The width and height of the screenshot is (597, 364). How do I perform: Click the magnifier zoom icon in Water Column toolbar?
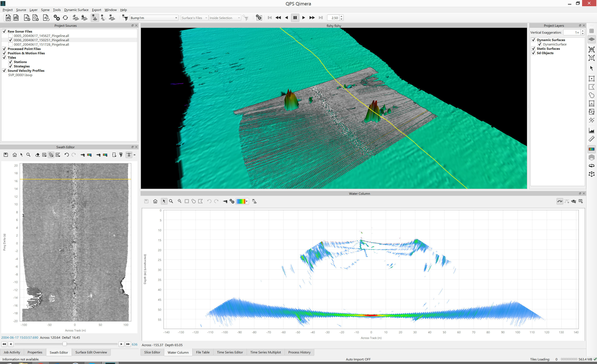171,201
